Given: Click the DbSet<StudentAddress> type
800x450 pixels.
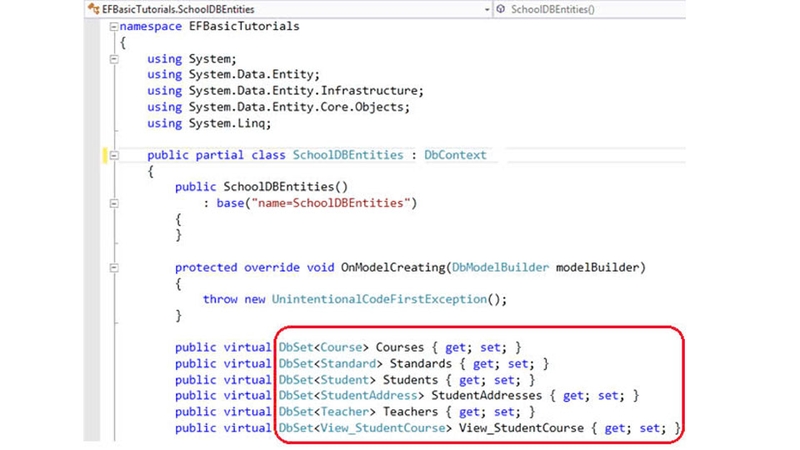Looking at the screenshot, I should pyautogui.click(x=351, y=395).
